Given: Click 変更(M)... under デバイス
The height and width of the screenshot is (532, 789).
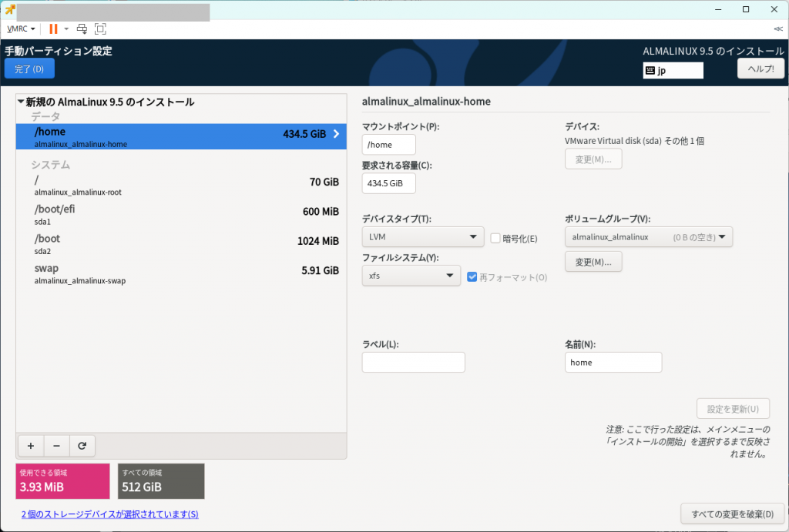Looking at the screenshot, I should (593, 159).
